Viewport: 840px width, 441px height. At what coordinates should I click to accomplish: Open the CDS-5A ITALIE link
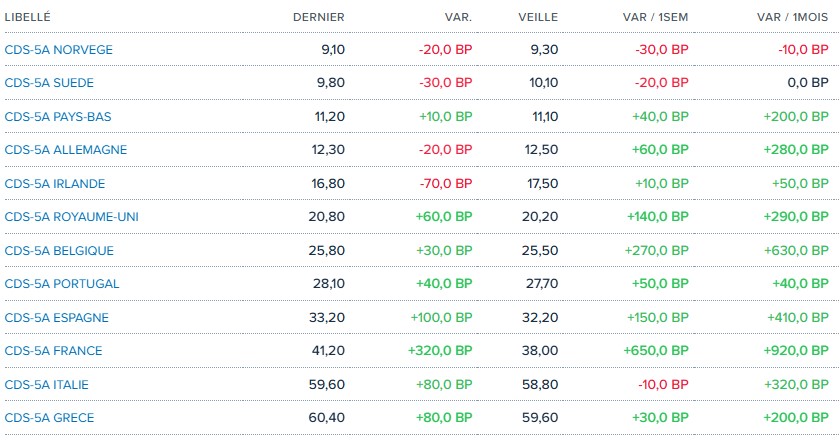[x=48, y=384]
